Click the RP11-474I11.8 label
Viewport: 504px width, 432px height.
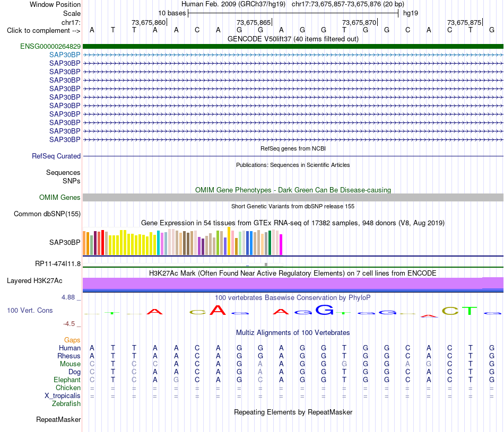[57, 263]
